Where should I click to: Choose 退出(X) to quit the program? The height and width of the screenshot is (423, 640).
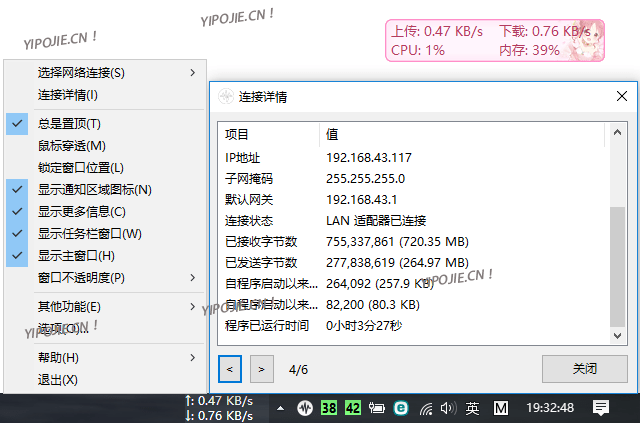pyautogui.click(x=105, y=380)
